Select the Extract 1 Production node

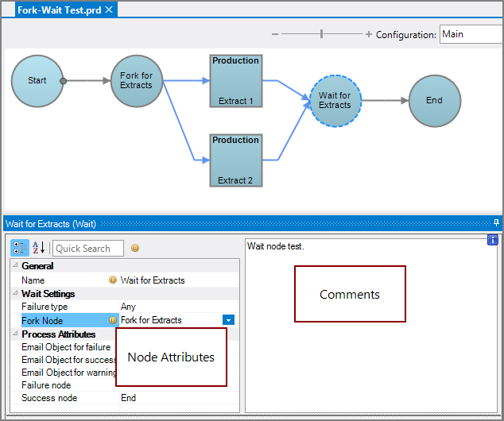[235, 81]
